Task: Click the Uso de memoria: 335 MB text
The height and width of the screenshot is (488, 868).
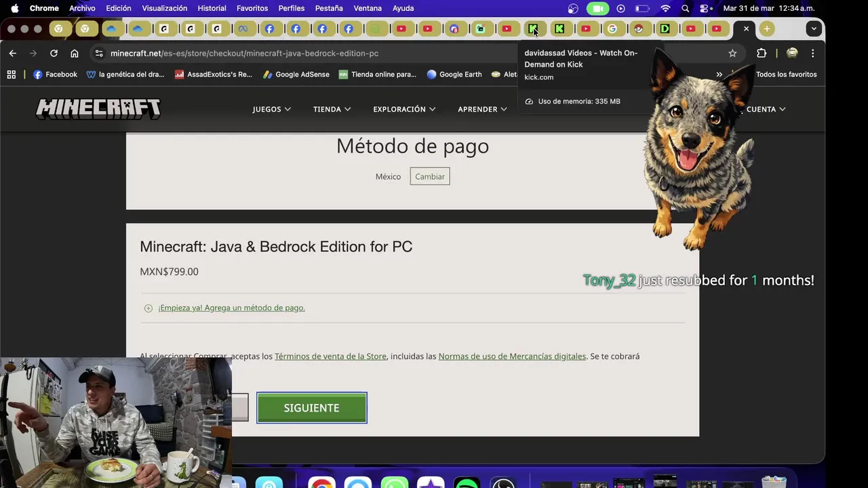Action: pos(578,101)
